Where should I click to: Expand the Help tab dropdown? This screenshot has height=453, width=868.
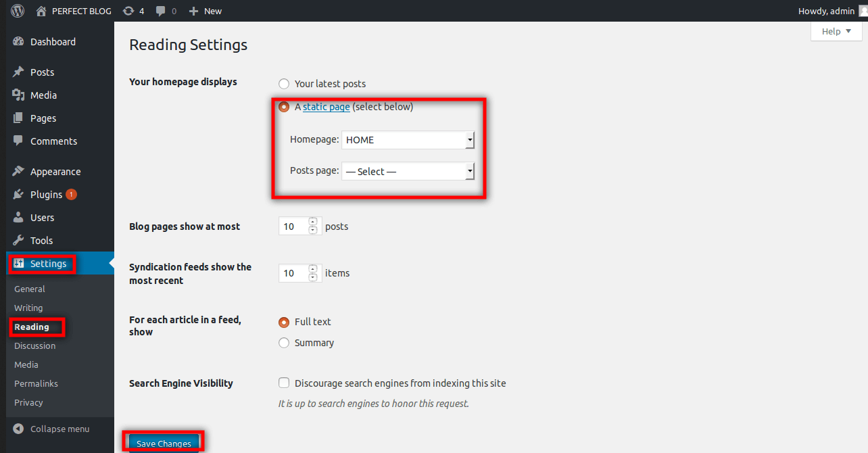[836, 32]
